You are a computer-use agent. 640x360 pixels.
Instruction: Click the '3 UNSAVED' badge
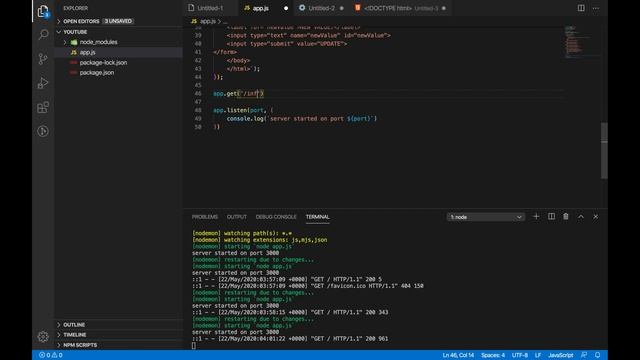pyautogui.click(x=118, y=21)
